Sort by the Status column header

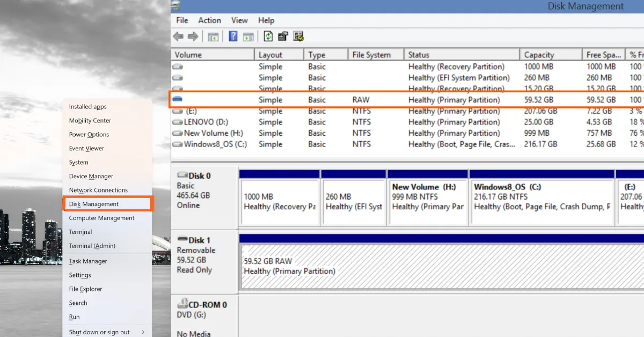(462, 55)
